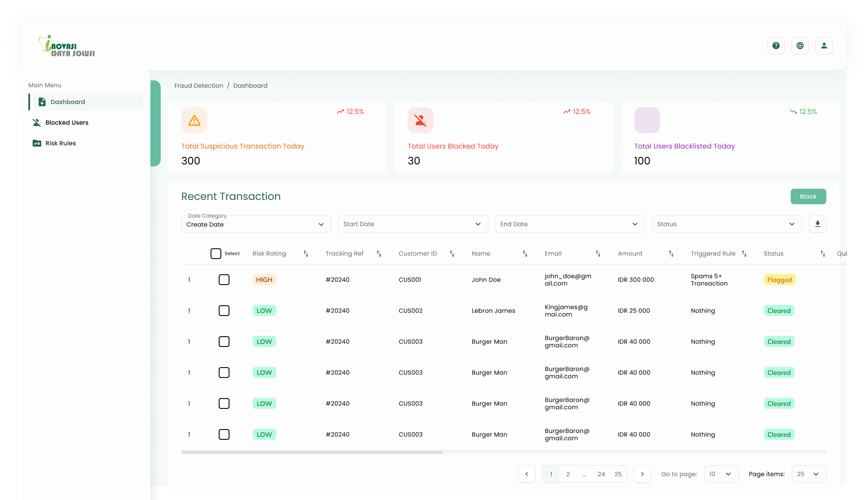Check the Select all checkbox

tap(216, 254)
